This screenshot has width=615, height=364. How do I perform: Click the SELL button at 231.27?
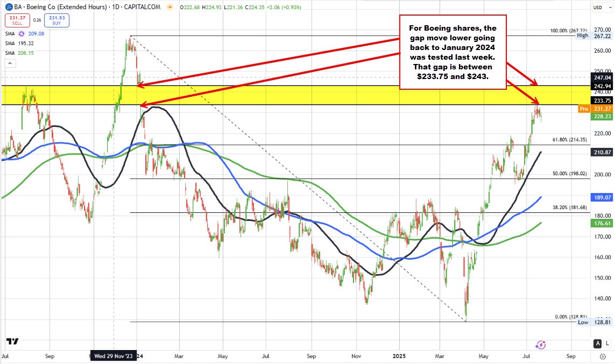click(17, 20)
